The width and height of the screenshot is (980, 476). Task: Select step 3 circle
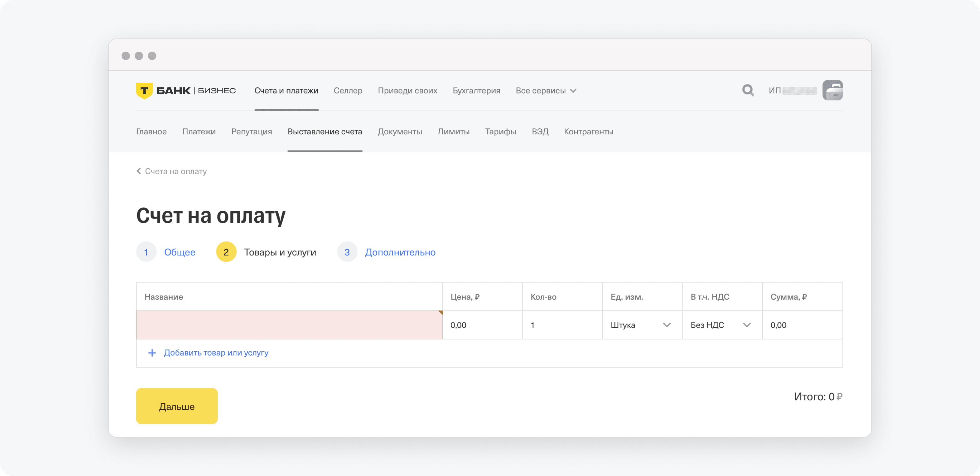pyautogui.click(x=347, y=252)
